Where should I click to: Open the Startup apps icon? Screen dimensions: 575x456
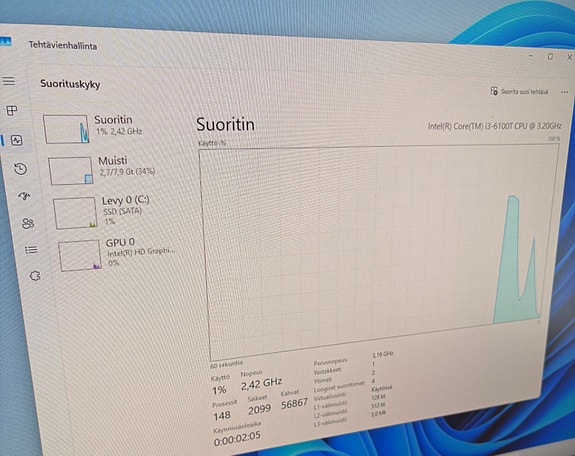point(24,196)
